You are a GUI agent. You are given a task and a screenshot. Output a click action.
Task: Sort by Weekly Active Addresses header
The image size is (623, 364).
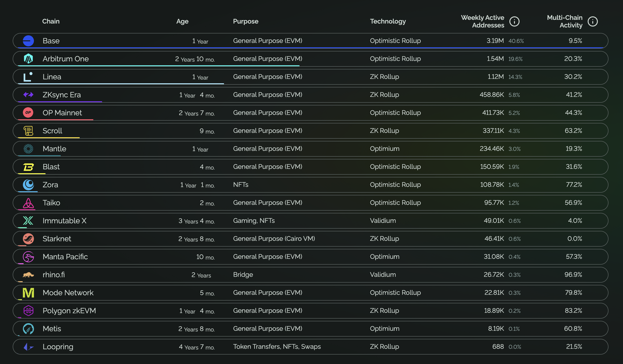[x=483, y=21]
